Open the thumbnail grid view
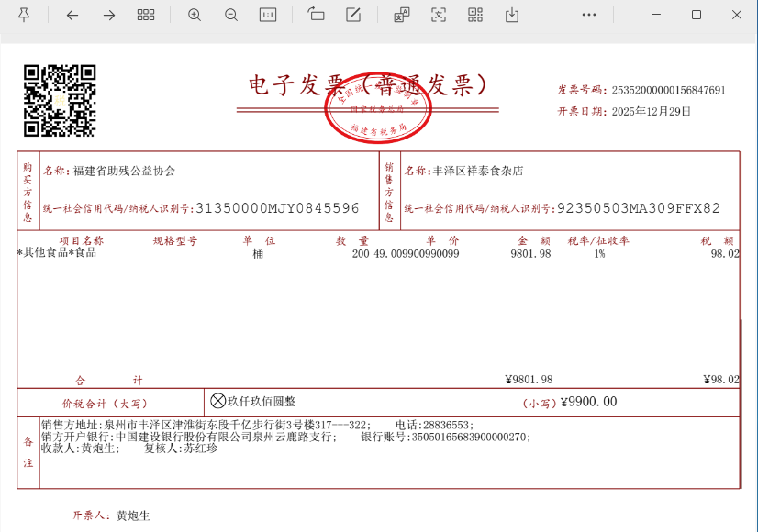The image size is (758, 532). coord(146,15)
